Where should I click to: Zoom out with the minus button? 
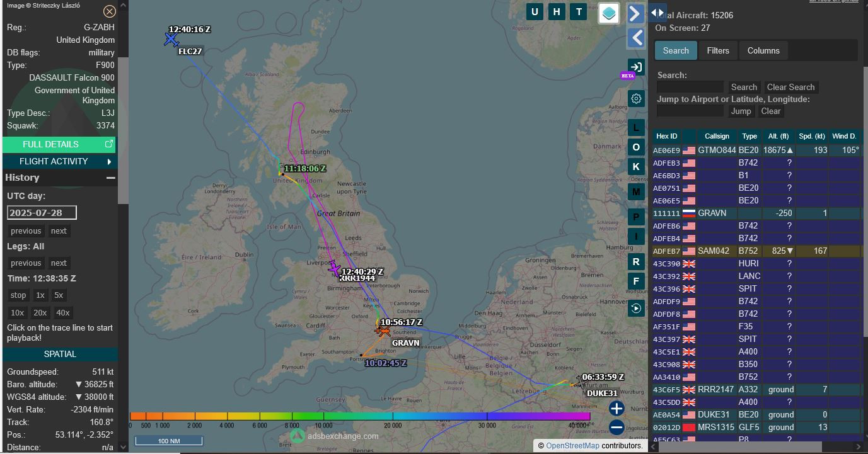[616, 428]
